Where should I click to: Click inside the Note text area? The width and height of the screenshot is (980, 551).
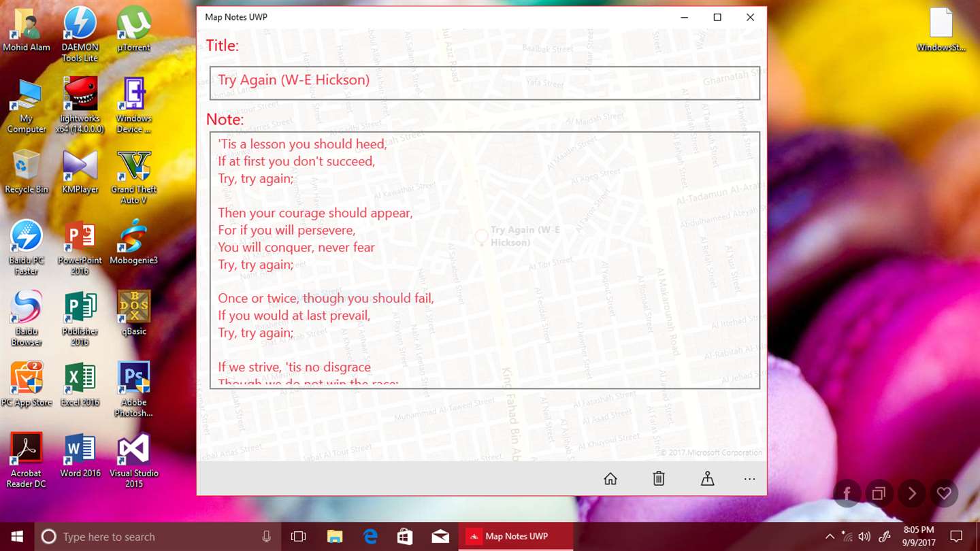[485, 260]
